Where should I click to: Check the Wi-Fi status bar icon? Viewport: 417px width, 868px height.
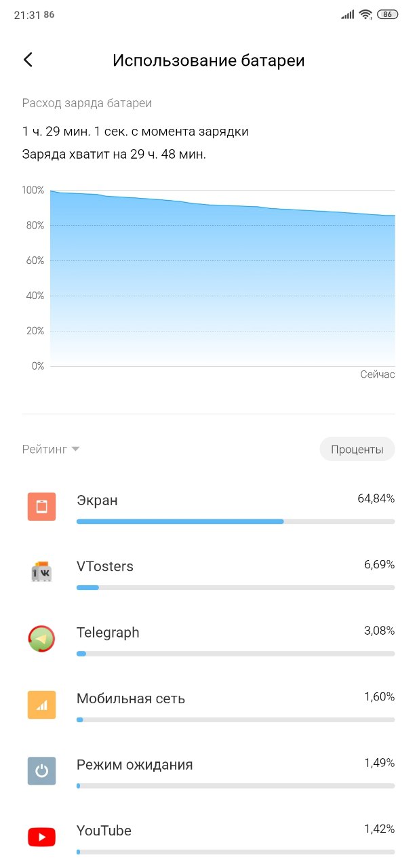tap(365, 14)
